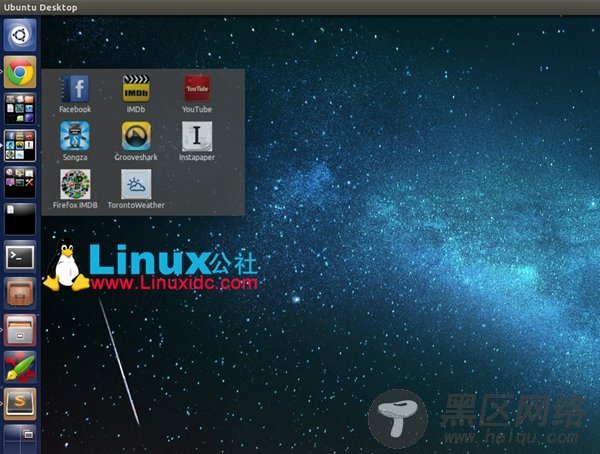600x454 pixels.
Task: Open the third launcher folder stack
Action: tap(20, 182)
